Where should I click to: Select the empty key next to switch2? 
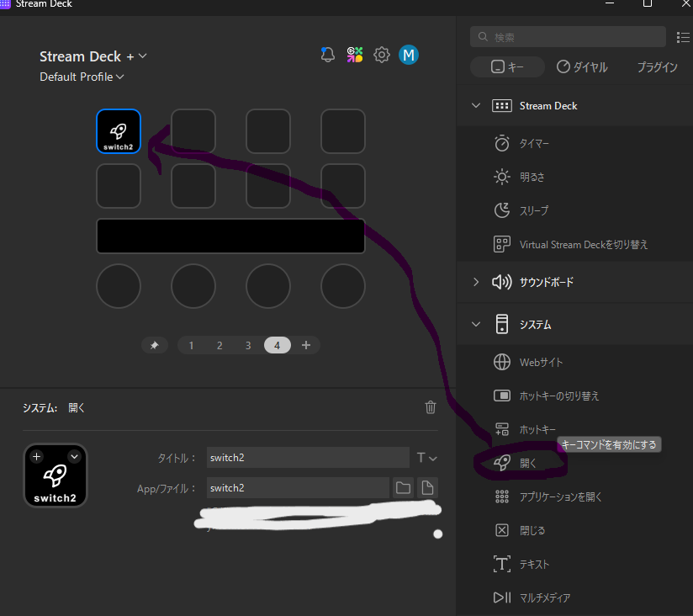click(x=193, y=131)
